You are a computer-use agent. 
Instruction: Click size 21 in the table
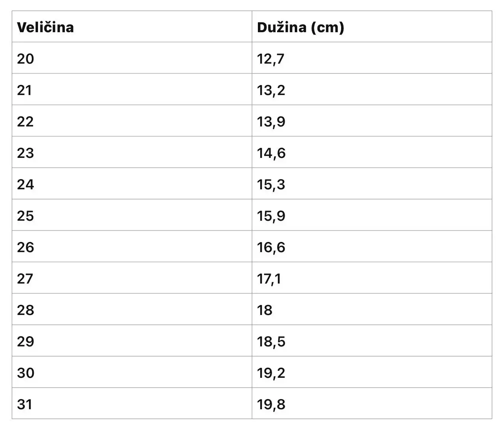point(24,90)
